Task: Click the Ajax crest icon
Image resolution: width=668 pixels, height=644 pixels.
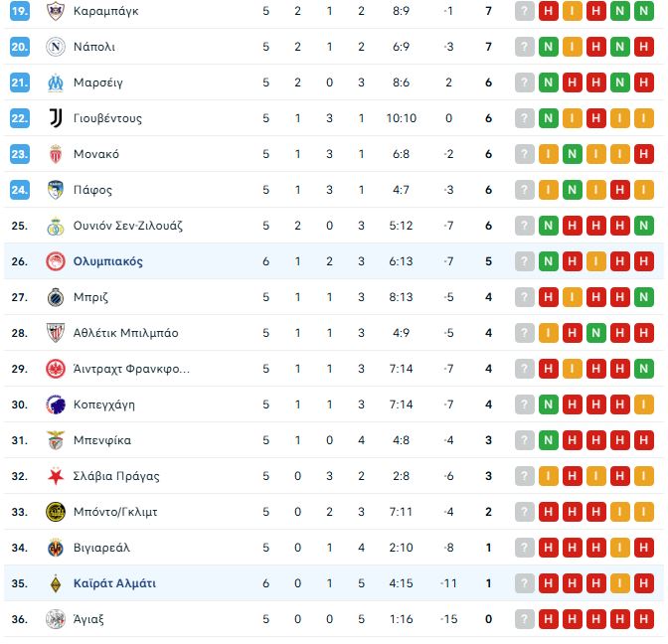Action: pos(55,619)
